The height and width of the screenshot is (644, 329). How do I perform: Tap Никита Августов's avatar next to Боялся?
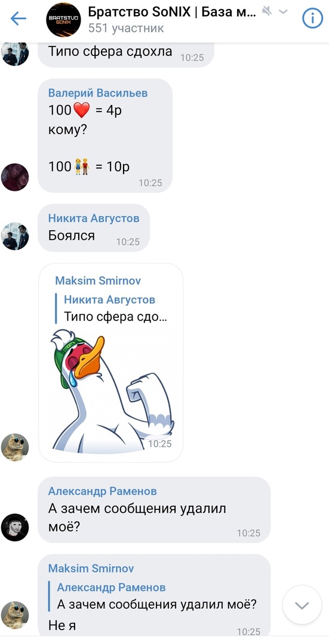tap(15, 236)
